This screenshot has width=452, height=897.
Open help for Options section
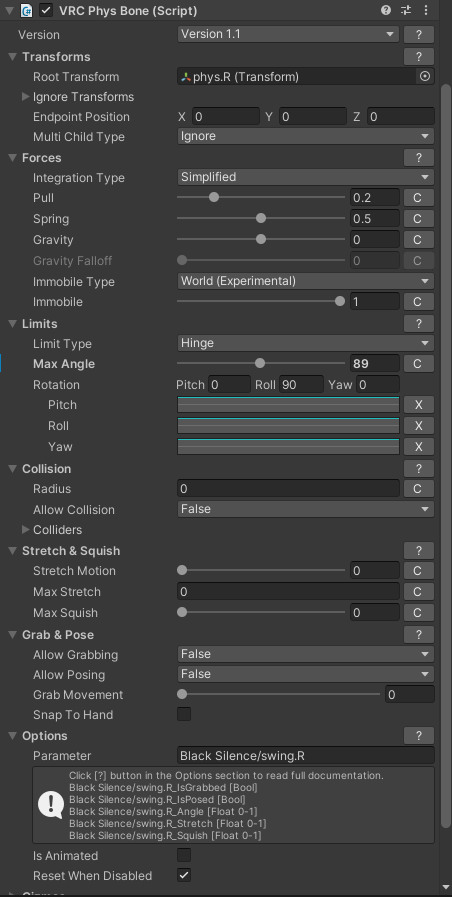click(x=419, y=736)
